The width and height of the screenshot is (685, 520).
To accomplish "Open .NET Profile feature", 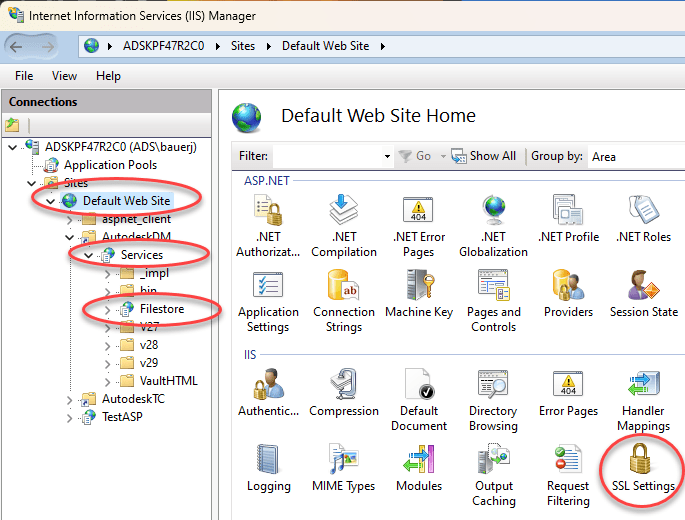I will click(x=568, y=218).
